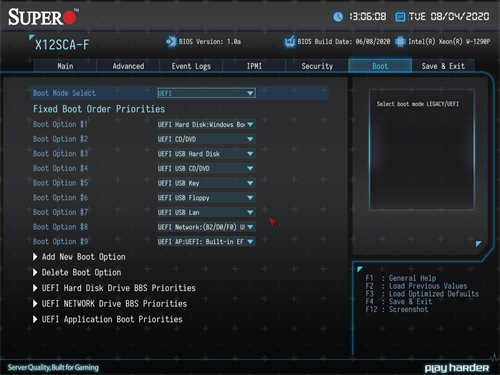Expand Add New Boot Option
Viewport: 500px width, 375px height.
click(x=79, y=257)
